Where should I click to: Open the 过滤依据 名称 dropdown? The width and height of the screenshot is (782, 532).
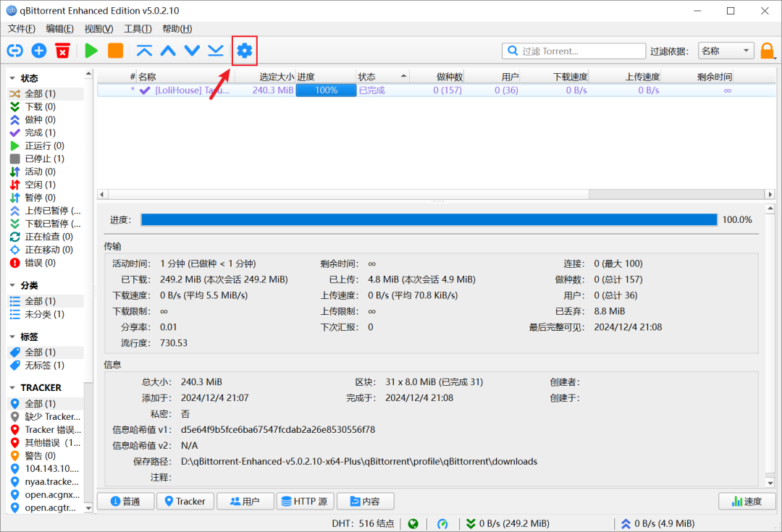tap(726, 51)
